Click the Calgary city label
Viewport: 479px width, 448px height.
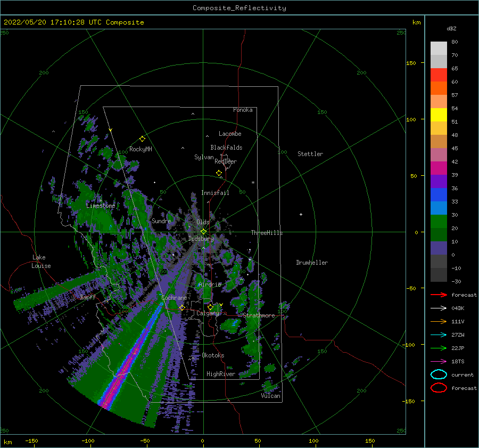(208, 313)
